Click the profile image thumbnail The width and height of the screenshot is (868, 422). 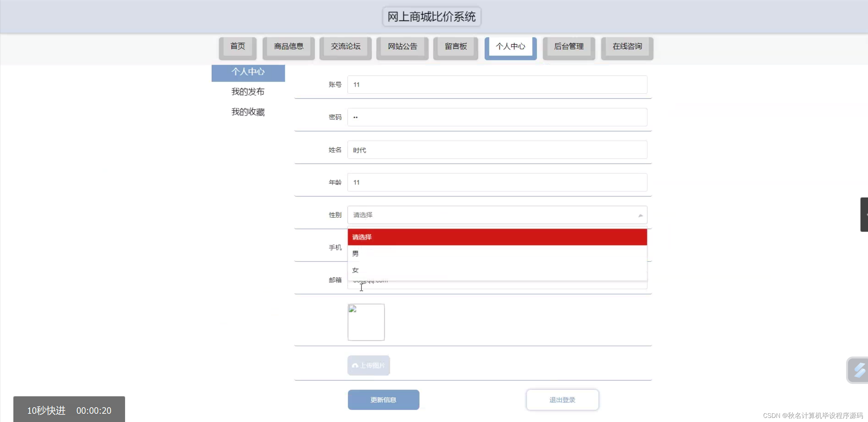tap(366, 322)
